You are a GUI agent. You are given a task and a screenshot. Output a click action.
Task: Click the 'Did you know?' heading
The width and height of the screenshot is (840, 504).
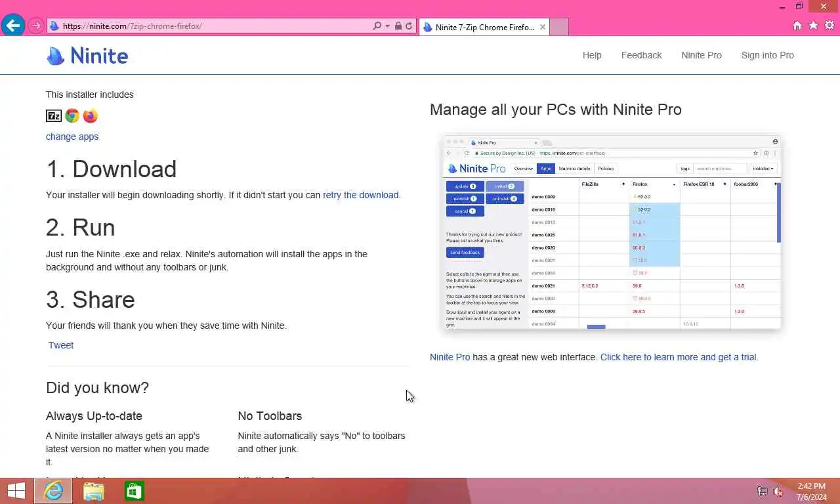pyautogui.click(x=97, y=388)
